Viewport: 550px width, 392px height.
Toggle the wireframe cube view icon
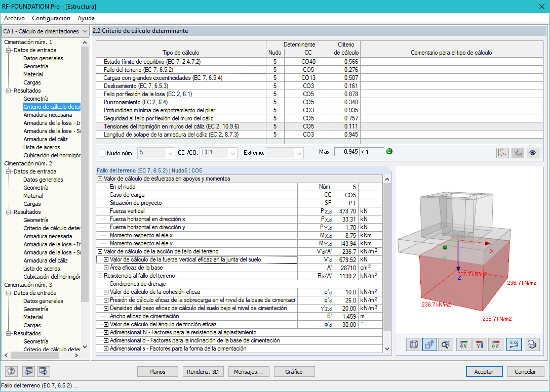tap(414, 345)
